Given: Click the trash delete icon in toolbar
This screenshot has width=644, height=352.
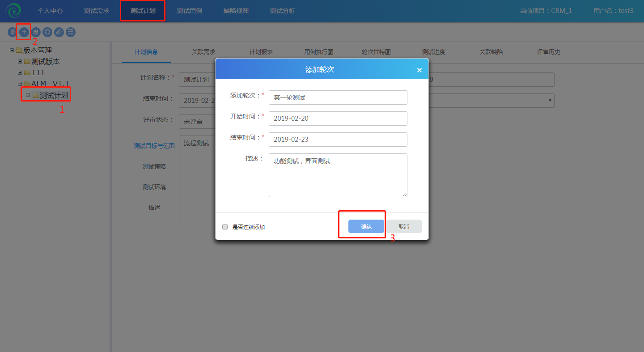Looking at the screenshot, I should pyautogui.click(x=12, y=32).
